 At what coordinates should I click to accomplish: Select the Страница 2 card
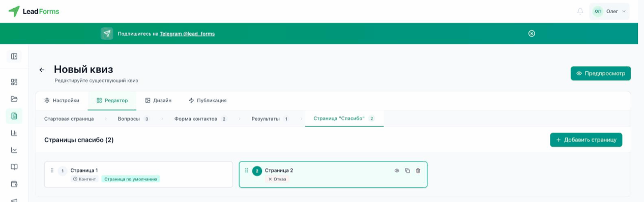(333, 175)
